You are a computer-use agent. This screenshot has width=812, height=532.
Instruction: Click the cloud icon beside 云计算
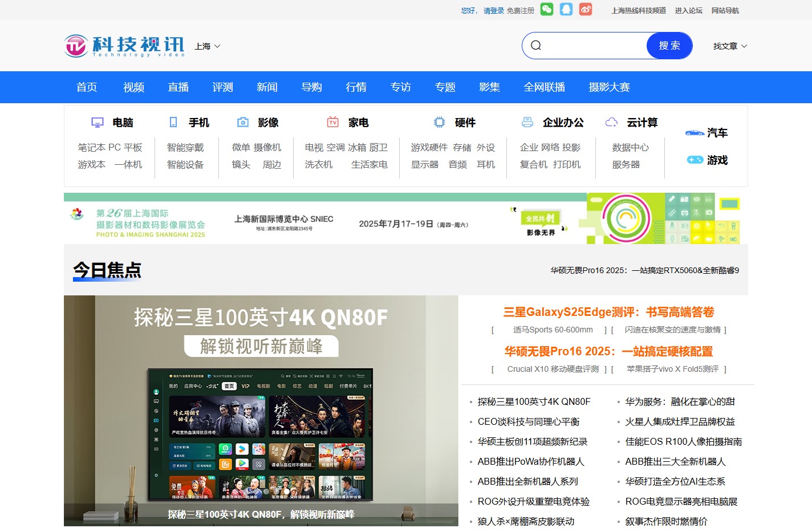pyautogui.click(x=611, y=122)
